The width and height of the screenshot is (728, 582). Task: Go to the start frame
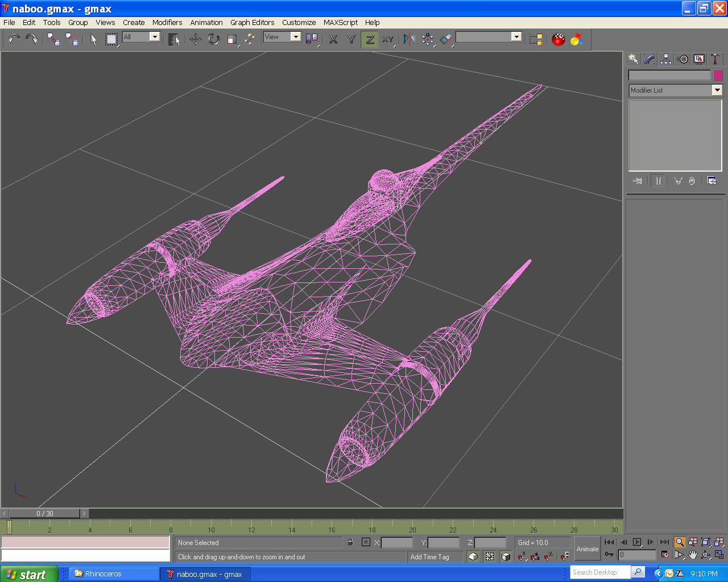[609, 542]
